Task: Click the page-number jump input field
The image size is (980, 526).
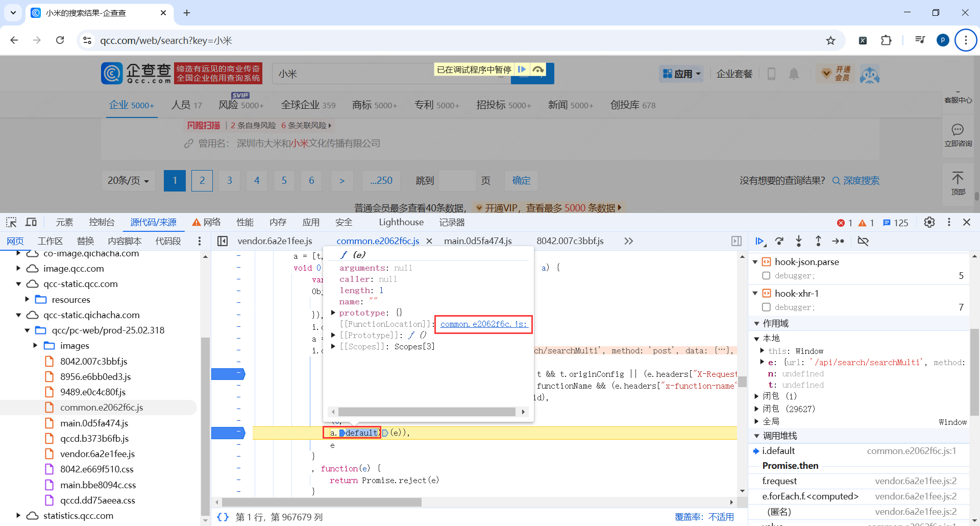Action: pos(457,181)
